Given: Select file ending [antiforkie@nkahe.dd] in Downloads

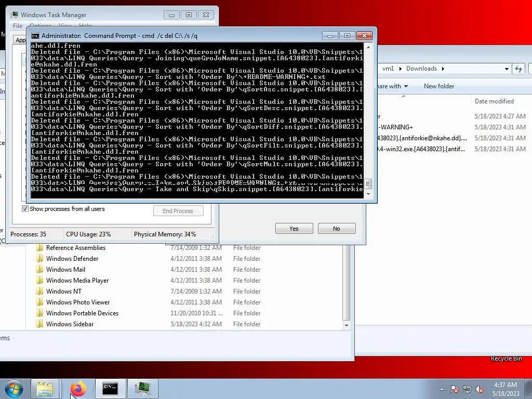Looking at the screenshot, I should point(422,138).
